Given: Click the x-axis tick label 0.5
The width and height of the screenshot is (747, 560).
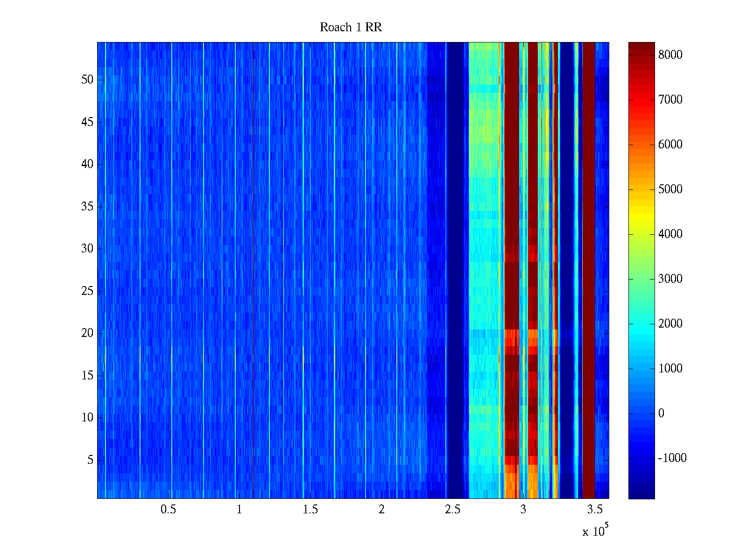Looking at the screenshot, I should click(168, 510).
